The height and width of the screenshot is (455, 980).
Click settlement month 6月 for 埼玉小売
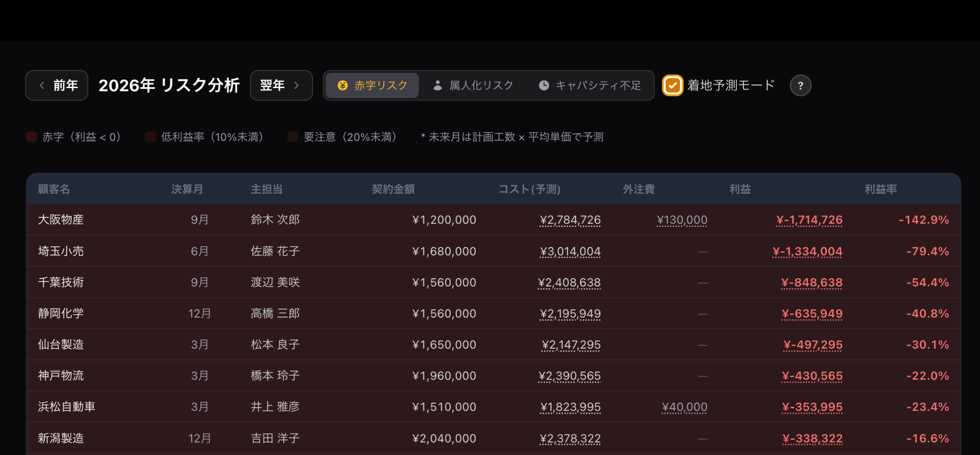200,251
